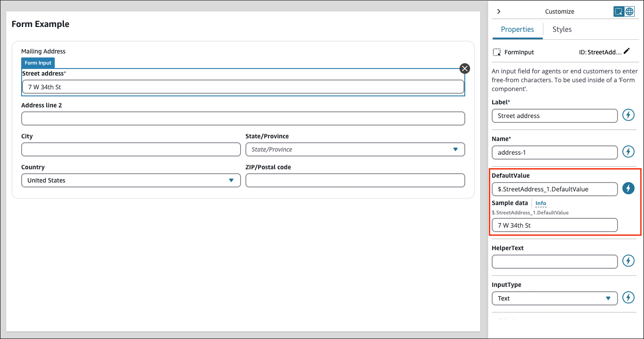Open the Country dropdown showing United States
Image resolution: width=644 pixels, height=339 pixels.
[x=231, y=180]
